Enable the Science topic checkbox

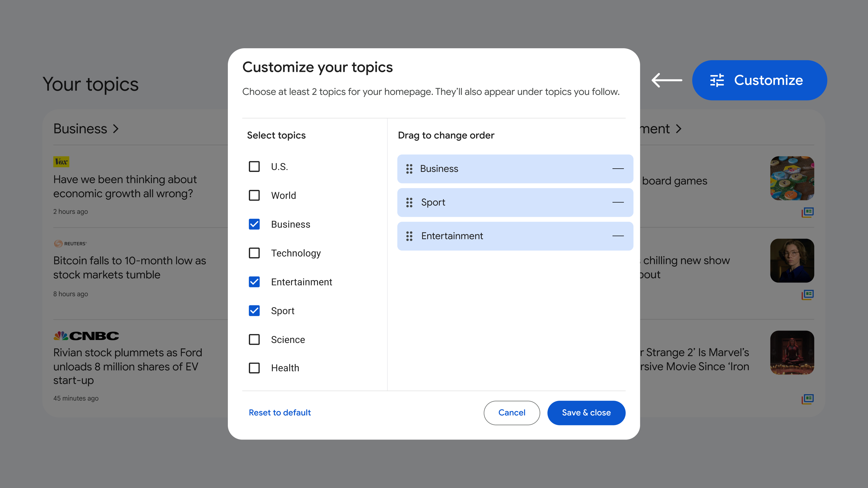[254, 339]
